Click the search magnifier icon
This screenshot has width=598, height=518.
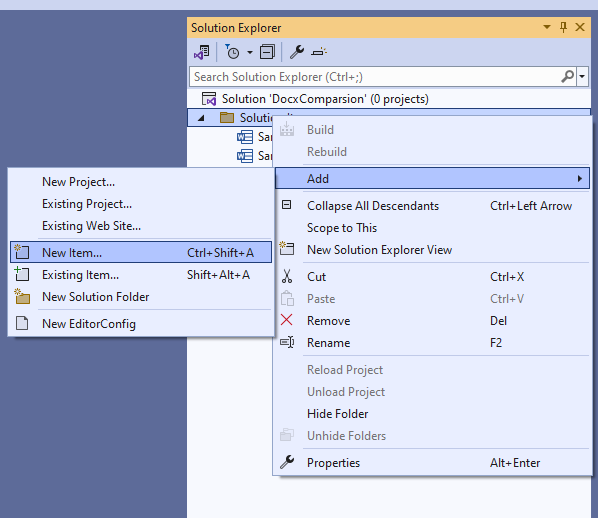tap(567, 77)
